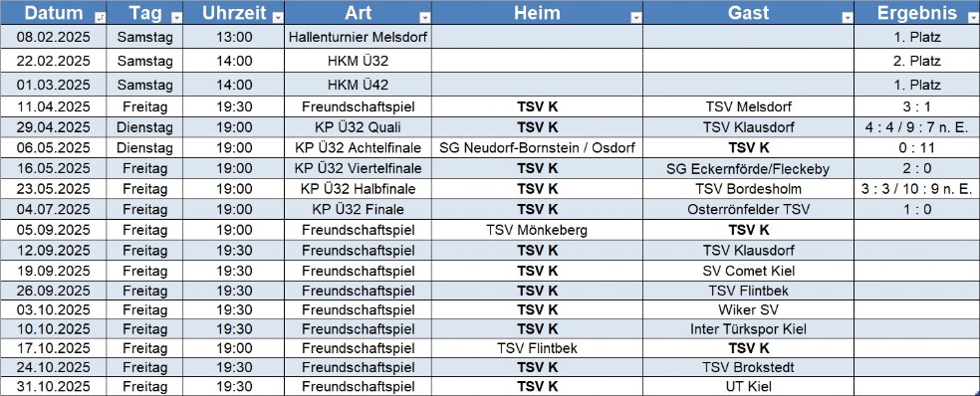Select the Ergebnis header cell

[917, 13]
